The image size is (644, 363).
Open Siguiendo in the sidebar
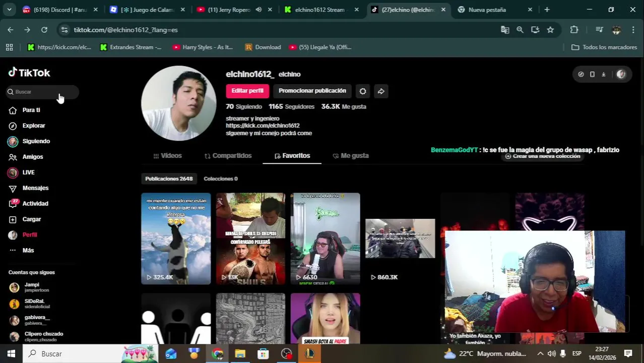36,141
